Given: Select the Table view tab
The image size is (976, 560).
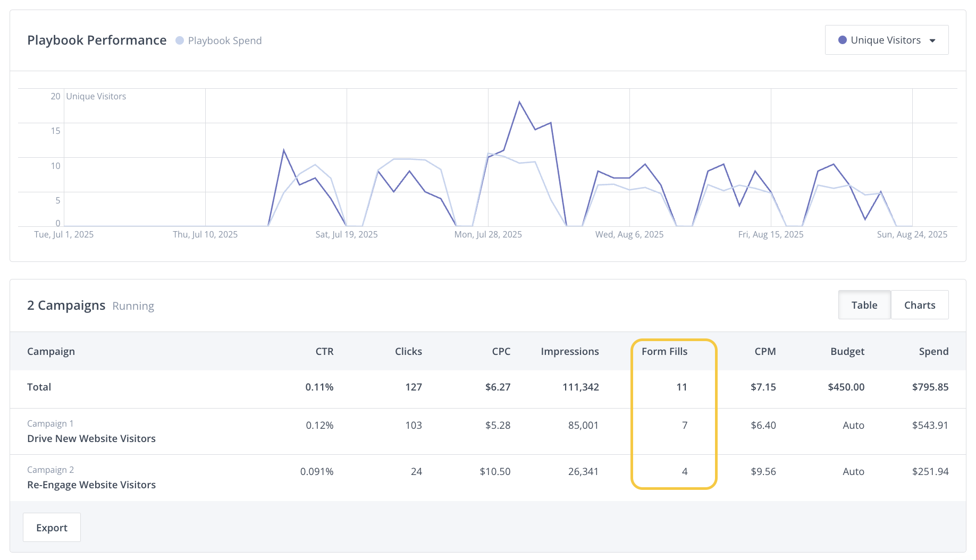Looking at the screenshot, I should point(864,305).
